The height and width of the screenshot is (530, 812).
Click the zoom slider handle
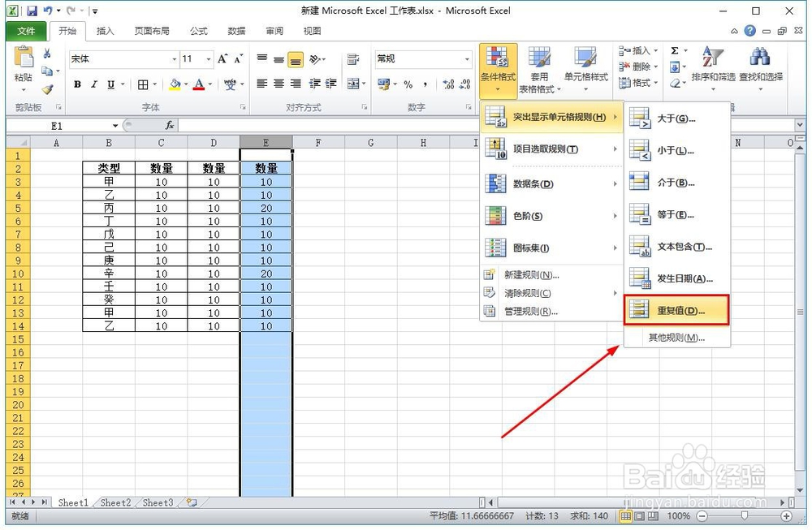click(744, 516)
